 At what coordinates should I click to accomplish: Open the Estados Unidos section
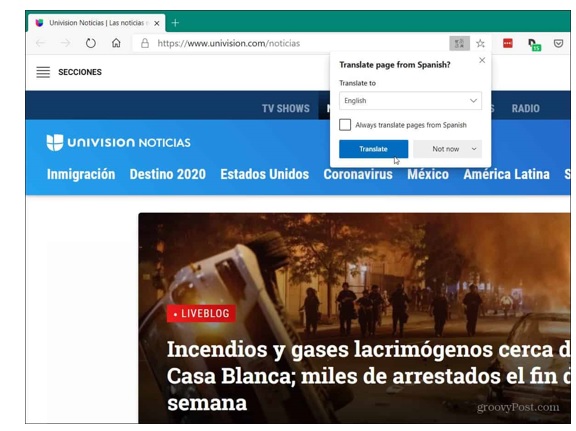tap(264, 174)
